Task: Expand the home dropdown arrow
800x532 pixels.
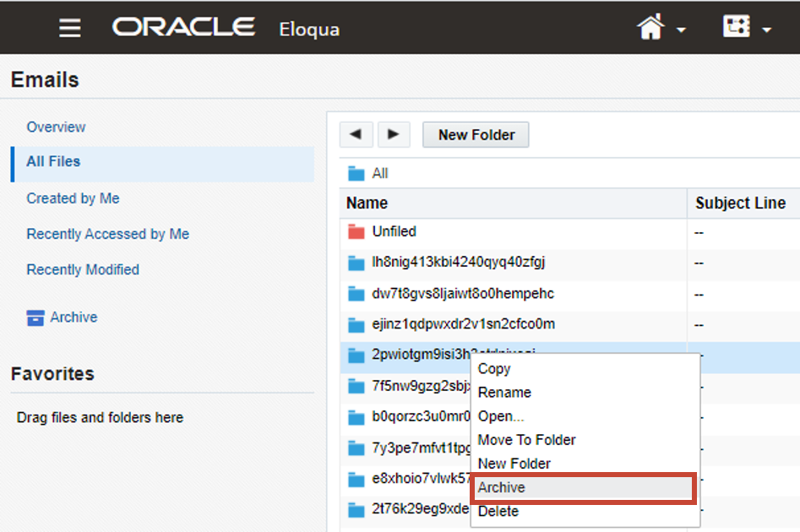Action: click(681, 30)
